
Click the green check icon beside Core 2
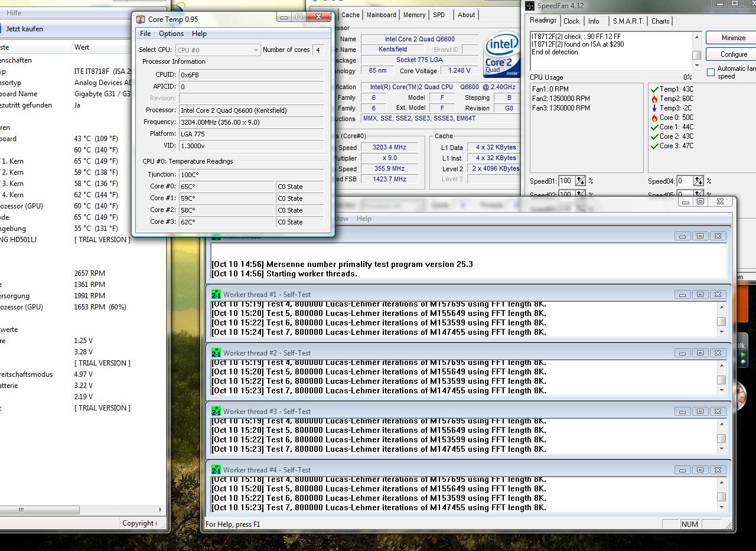tap(654, 136)
